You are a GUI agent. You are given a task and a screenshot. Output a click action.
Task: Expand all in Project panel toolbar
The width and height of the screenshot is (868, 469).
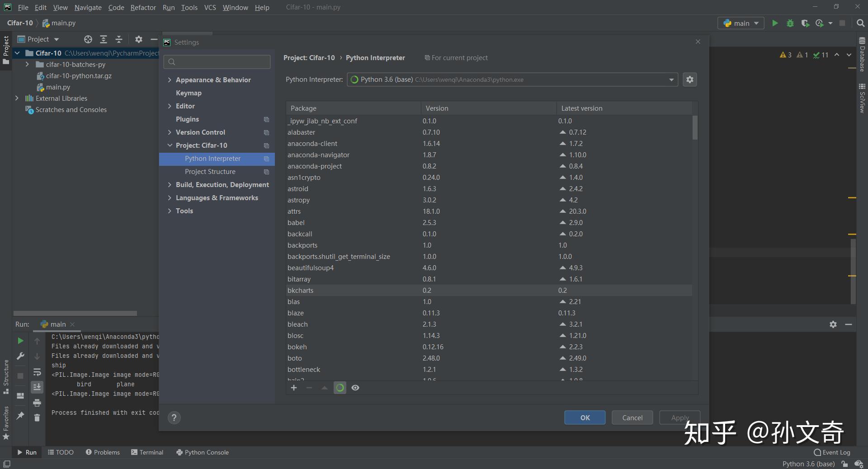pyautogui.click(x=104, y=39)
